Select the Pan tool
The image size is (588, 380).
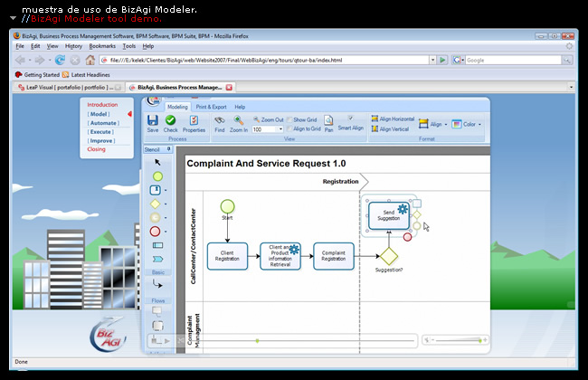tap(328, 122)
